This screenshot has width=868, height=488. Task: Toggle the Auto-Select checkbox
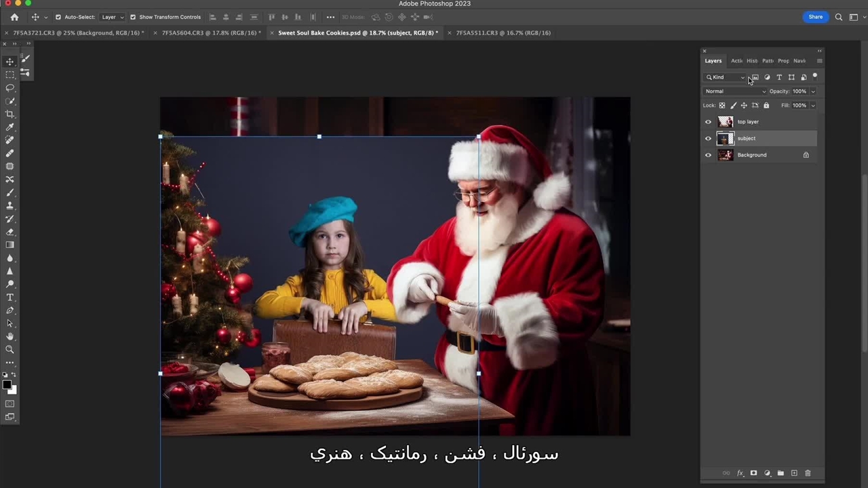tap(58, 17)
